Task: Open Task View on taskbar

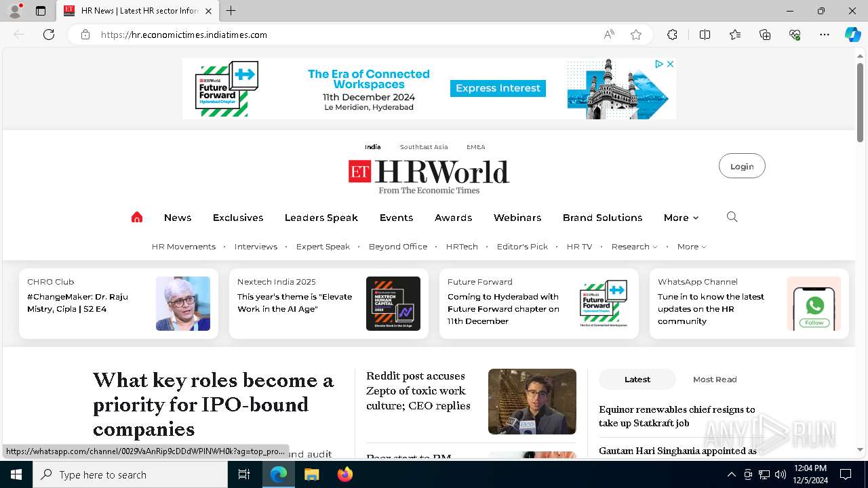Action: point(244,474)
